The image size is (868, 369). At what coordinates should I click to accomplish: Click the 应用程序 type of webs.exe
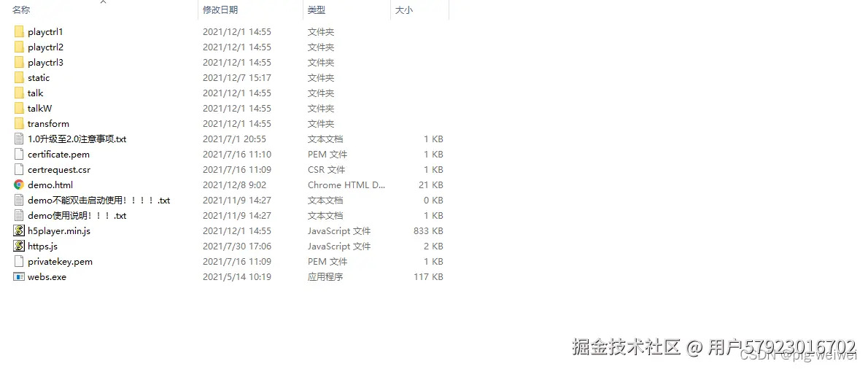(325, 276)
